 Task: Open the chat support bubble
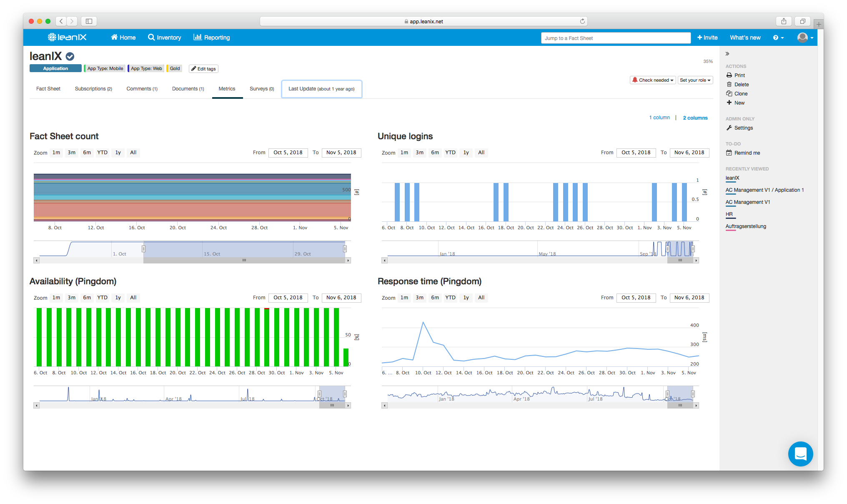[x=800, y=454]
